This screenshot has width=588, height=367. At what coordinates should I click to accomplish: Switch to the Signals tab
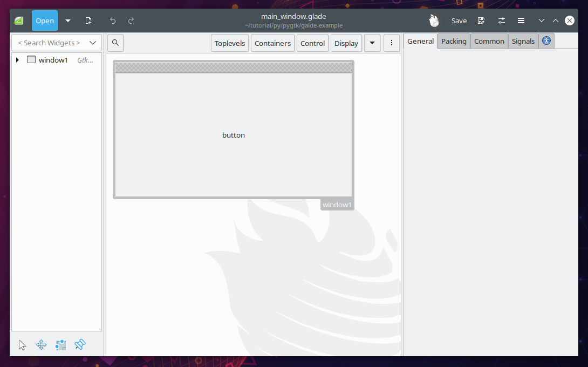click(523, 41)
